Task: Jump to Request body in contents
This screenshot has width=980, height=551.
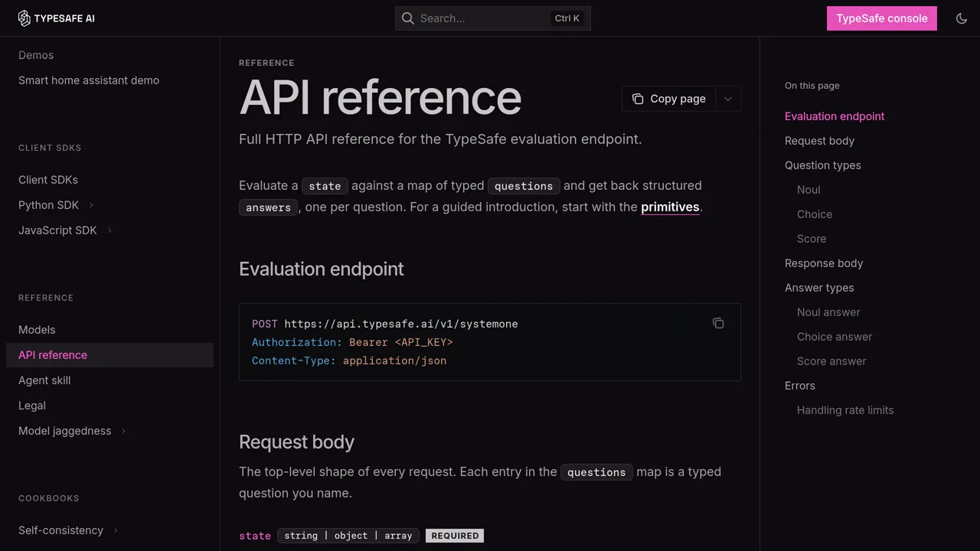Action: coord(819,141)
